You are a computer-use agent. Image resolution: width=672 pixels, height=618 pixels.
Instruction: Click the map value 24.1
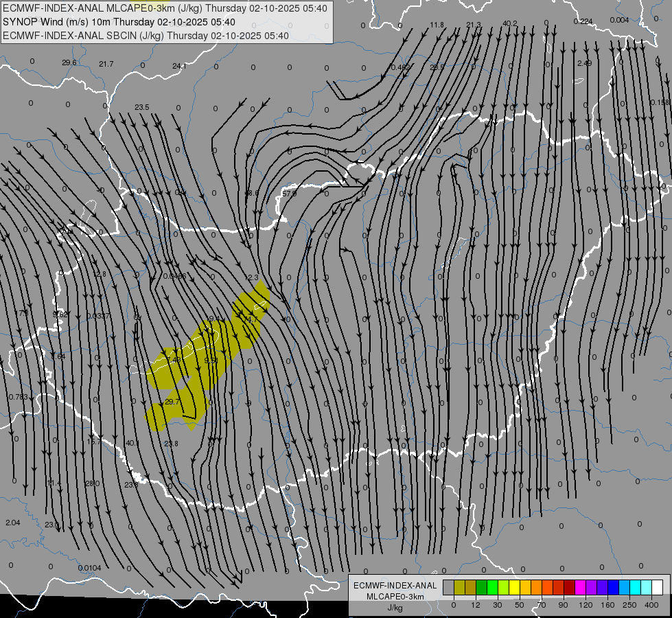click(179, 66)
